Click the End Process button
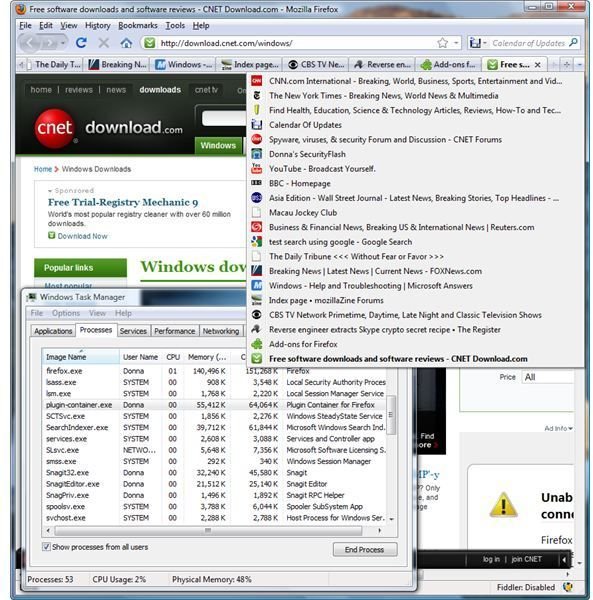Image resolution: width=593 pixels, height=600 pixels. click(365, 549)
